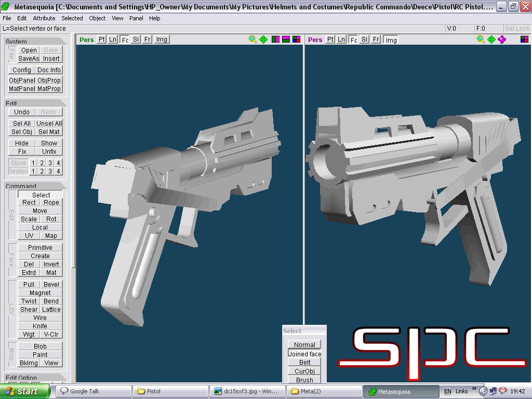This screenshot has height=399, width=532.
Task: Select the magenta-green horizontal split layout icon
Action: click(x=286, y=39)
